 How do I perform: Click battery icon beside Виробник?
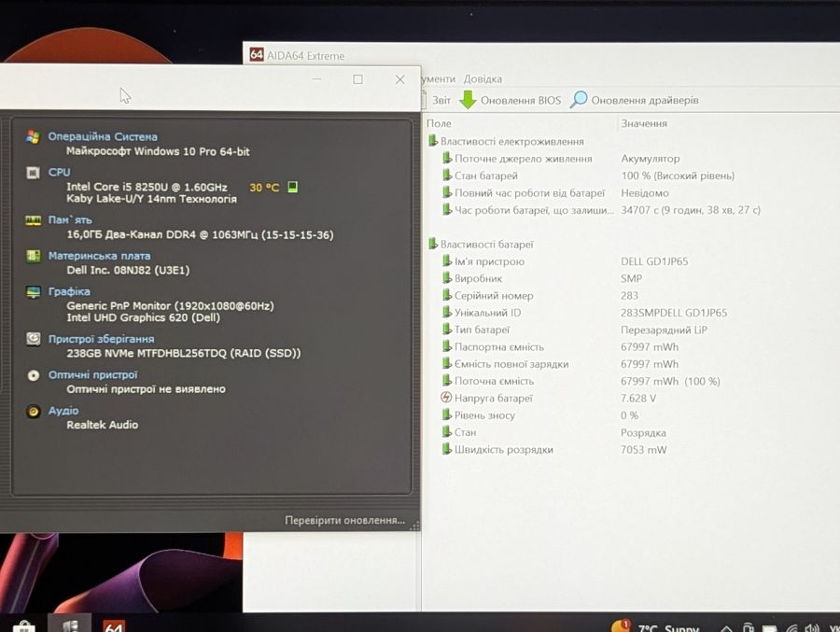tap(446, 278)
